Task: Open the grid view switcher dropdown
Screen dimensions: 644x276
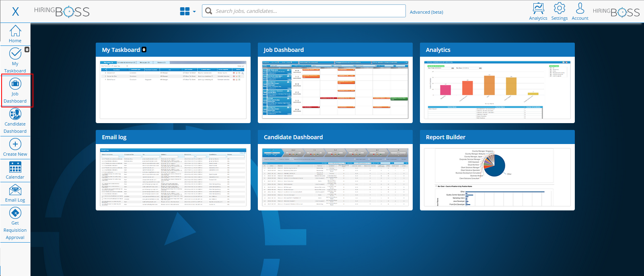Action: (188, 11)
